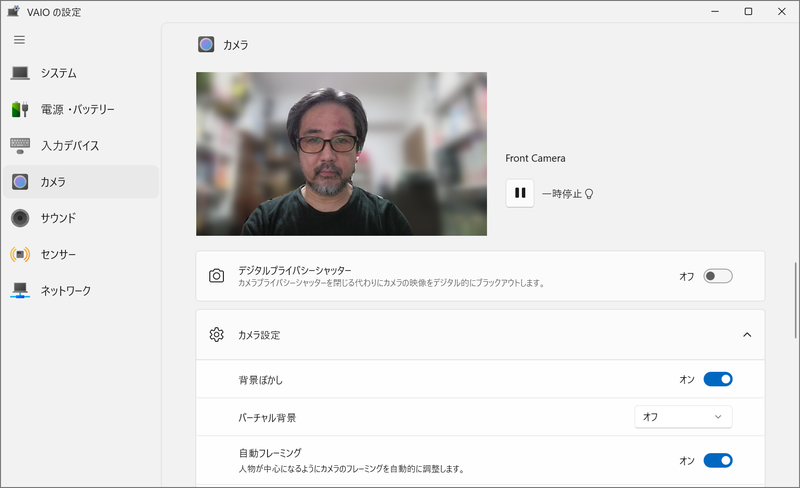Open the バーチャル背景 dropdown
Screen dimensions: 800x488
[683, 417]
